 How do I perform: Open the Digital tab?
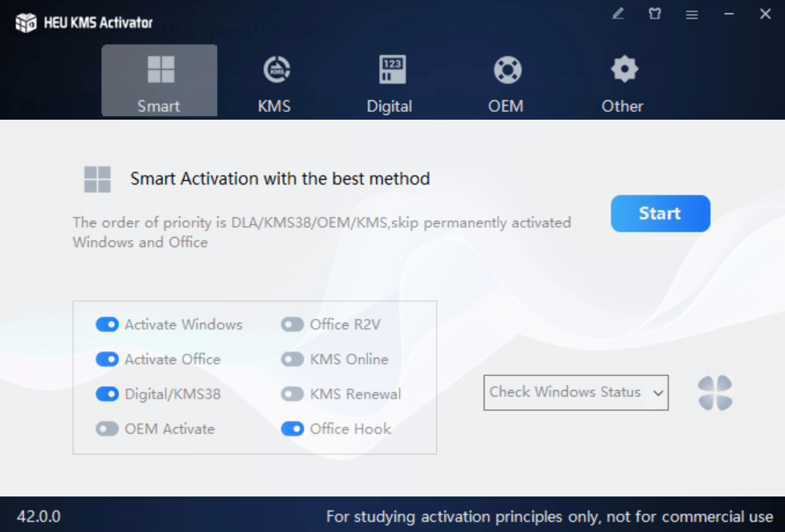click(x=390, y=84)
